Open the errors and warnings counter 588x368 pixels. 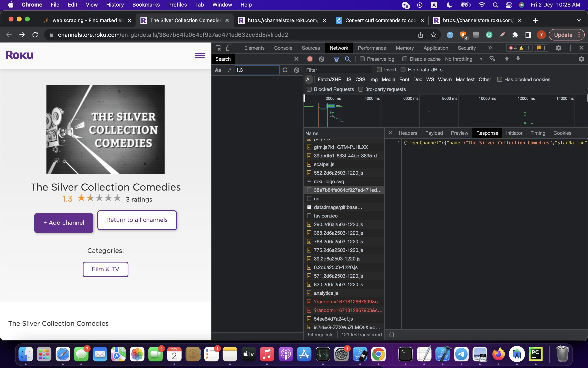point(519,48)
